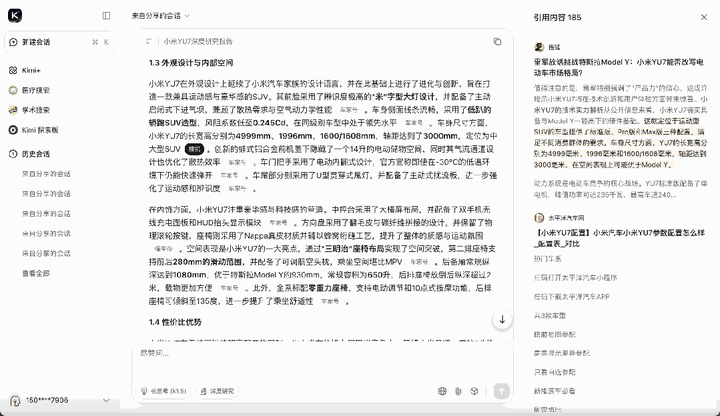Open the 太平洋汽车网 source icon
This screenshot has width=720, height=416.
coord(539,218)
